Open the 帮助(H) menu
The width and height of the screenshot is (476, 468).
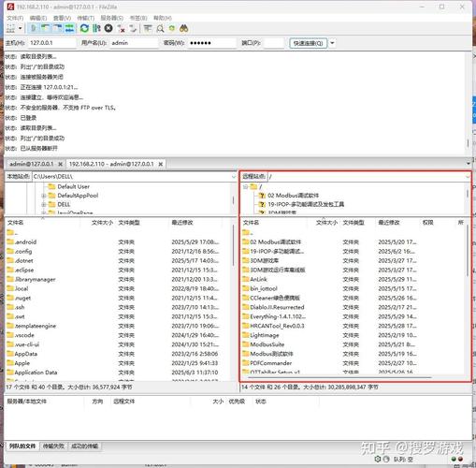coord(163,18)
